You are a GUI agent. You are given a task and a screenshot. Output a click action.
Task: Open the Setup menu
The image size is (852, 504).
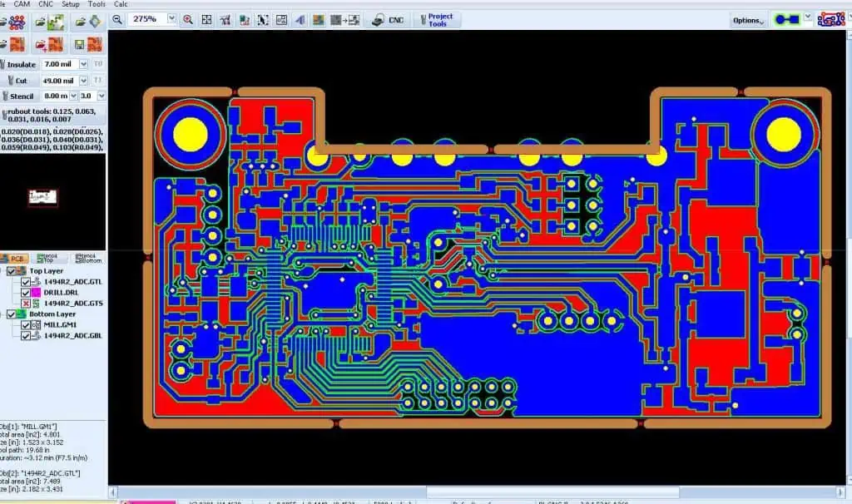71,4
